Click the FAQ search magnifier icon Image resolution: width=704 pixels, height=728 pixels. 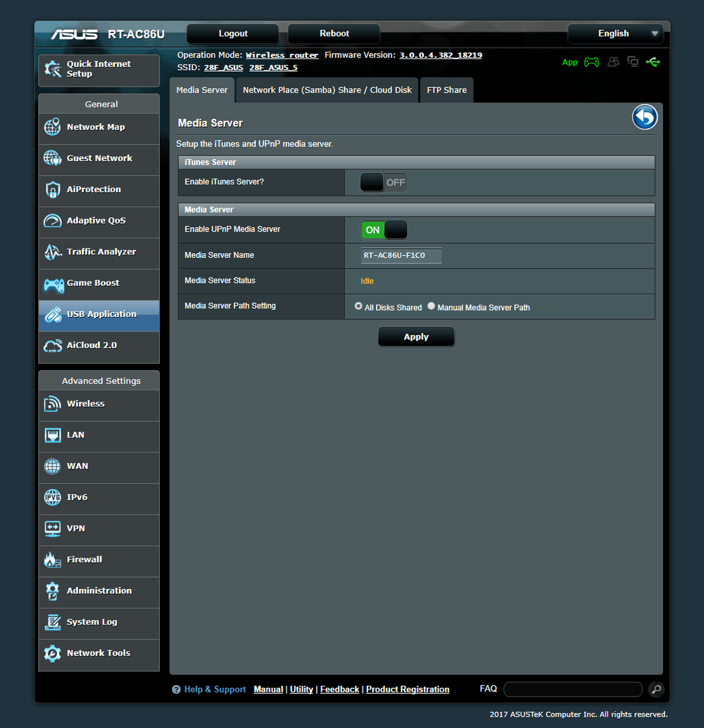(656, 690)
